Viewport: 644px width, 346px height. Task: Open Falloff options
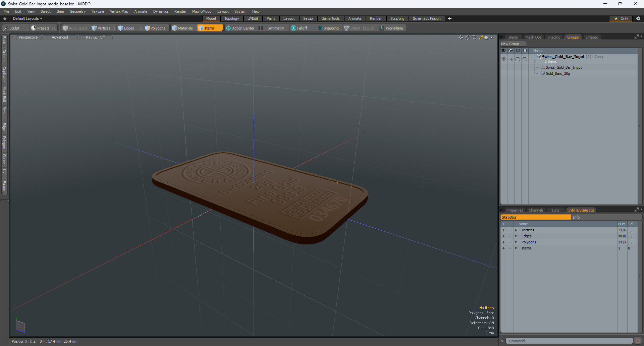tap(299, 28)
